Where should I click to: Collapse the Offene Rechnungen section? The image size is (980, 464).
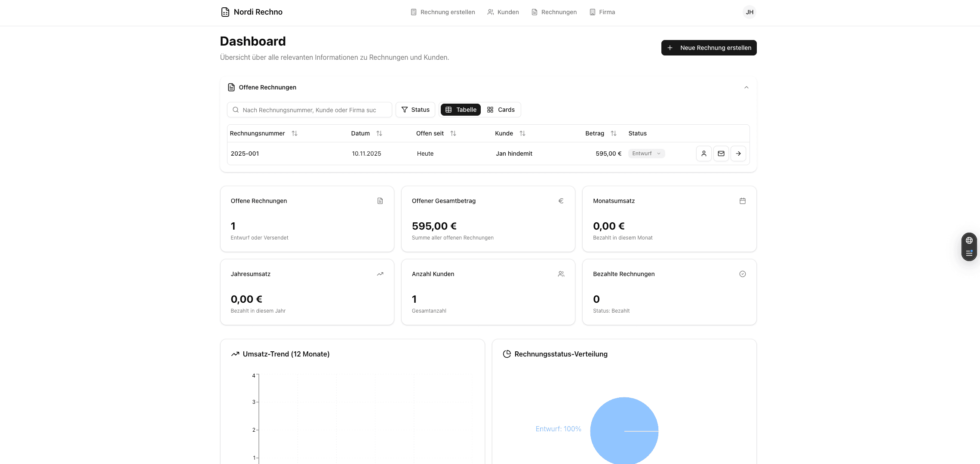click(746, 87)
